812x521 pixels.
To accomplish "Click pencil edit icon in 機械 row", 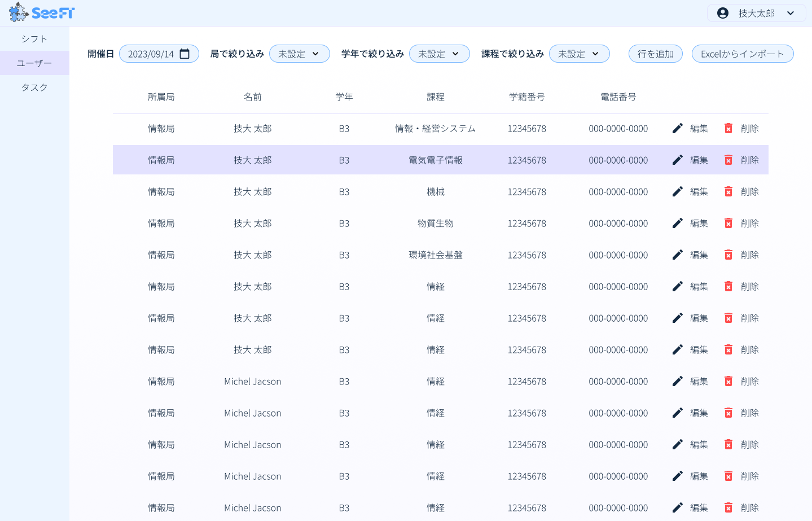I will [x=677, y=192].
